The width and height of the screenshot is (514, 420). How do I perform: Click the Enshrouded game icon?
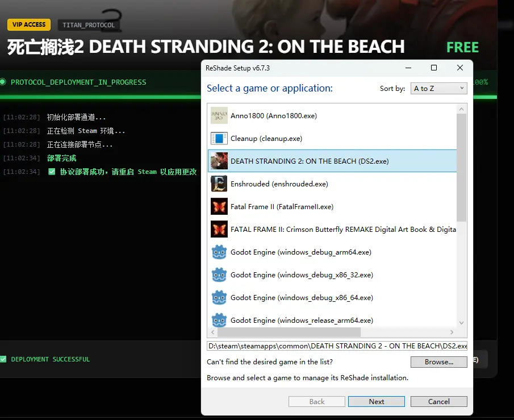219,184
